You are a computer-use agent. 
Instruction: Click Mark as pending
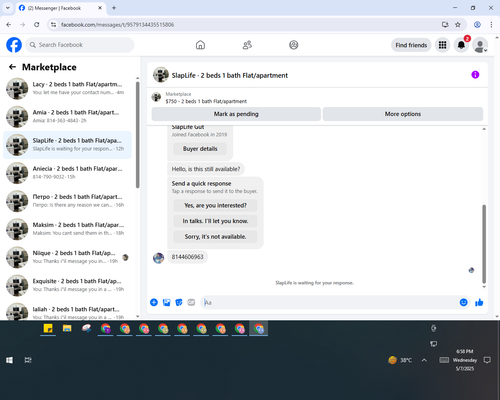[x=236, y=114]
